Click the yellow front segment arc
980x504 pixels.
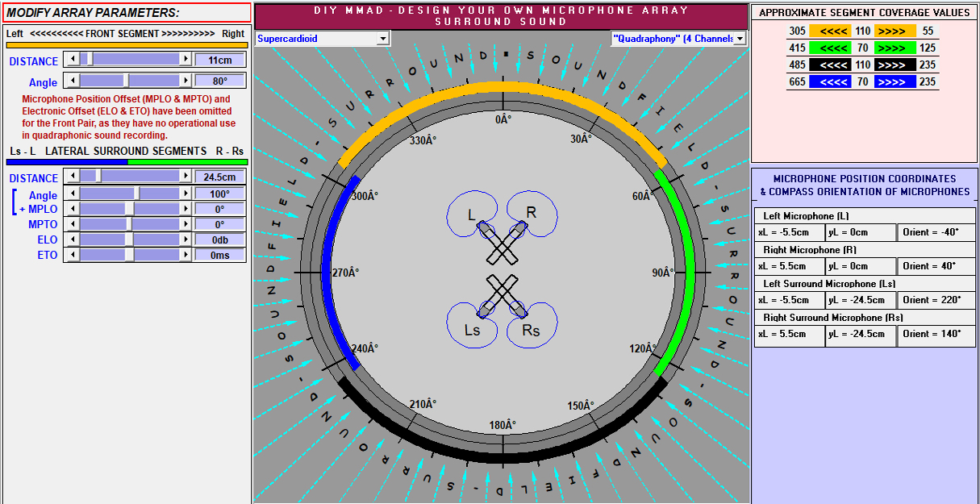click(502, 87)
